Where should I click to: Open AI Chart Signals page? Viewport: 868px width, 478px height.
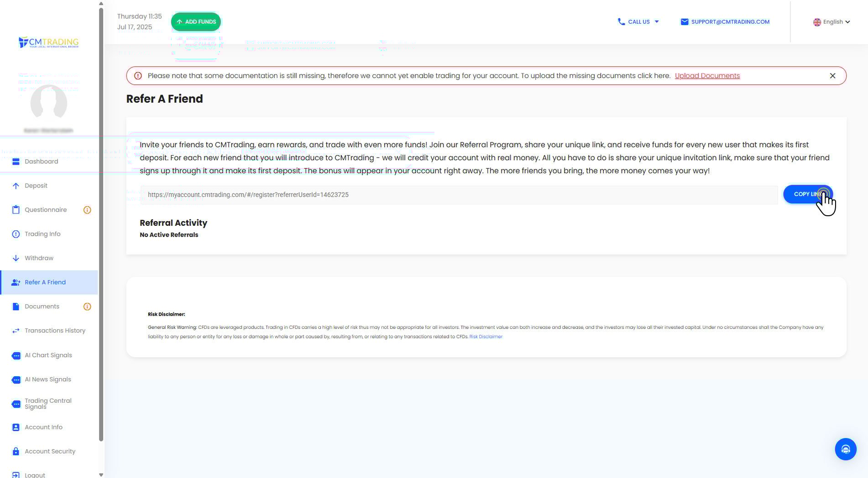click(x=49, y=355)
